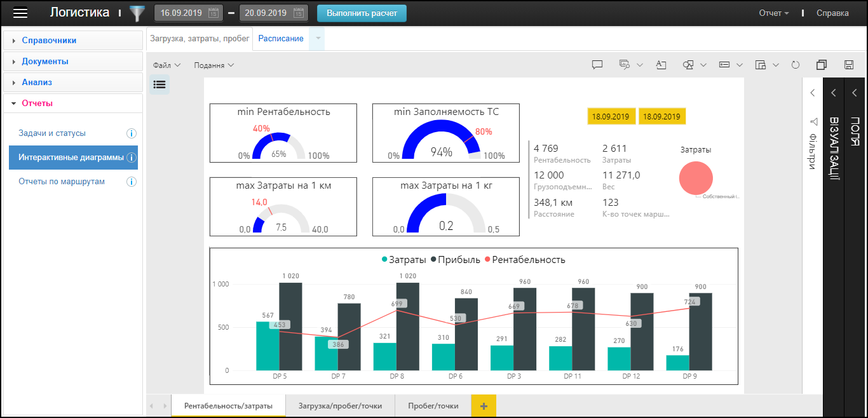868x418 pixels.
Task: Insert a text box using toolbar icon
Action: pos(661,65)
